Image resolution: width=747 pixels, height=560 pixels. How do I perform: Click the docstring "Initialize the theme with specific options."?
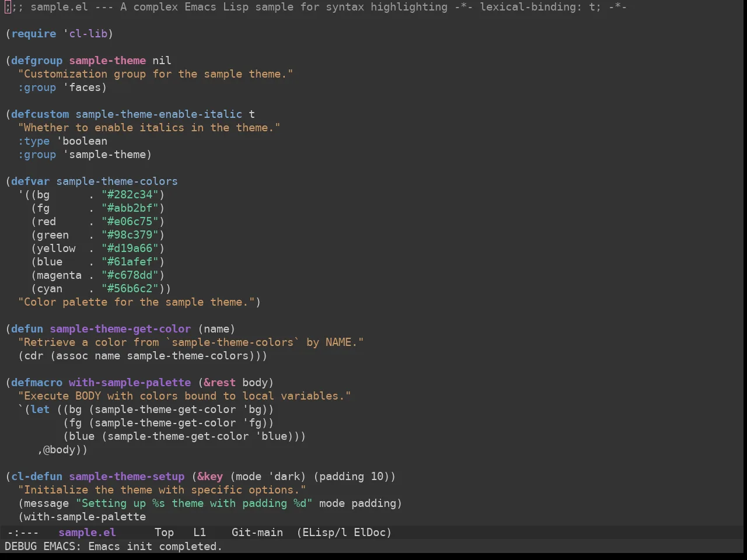pos(162,490)
